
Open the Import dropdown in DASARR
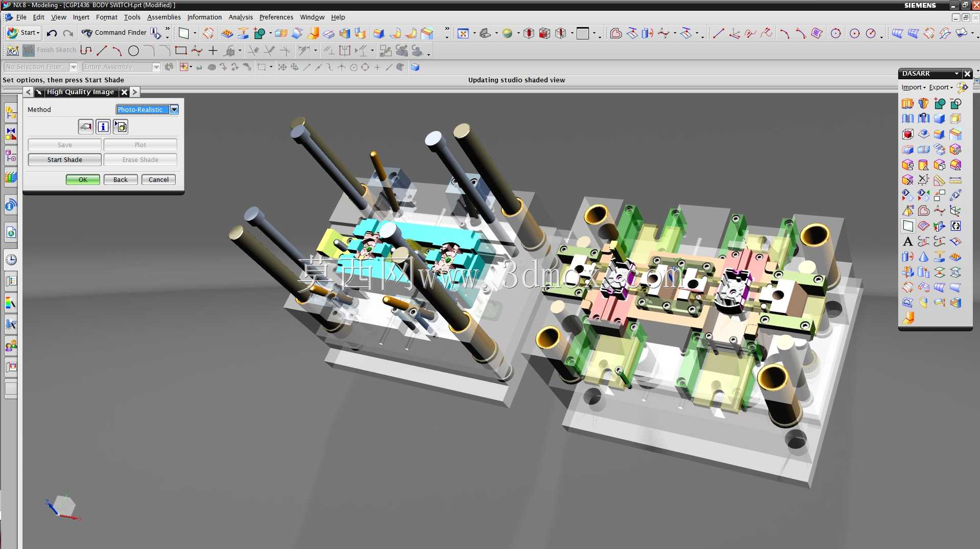tap(914, 87)
